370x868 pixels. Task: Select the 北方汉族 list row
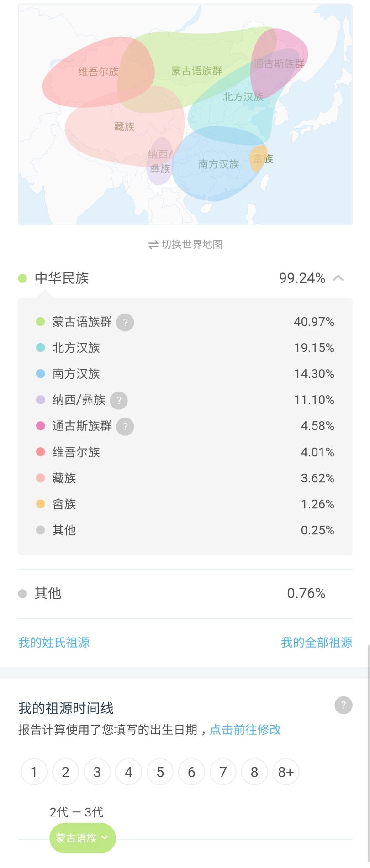pyautogui.click(x=185, y=348)
